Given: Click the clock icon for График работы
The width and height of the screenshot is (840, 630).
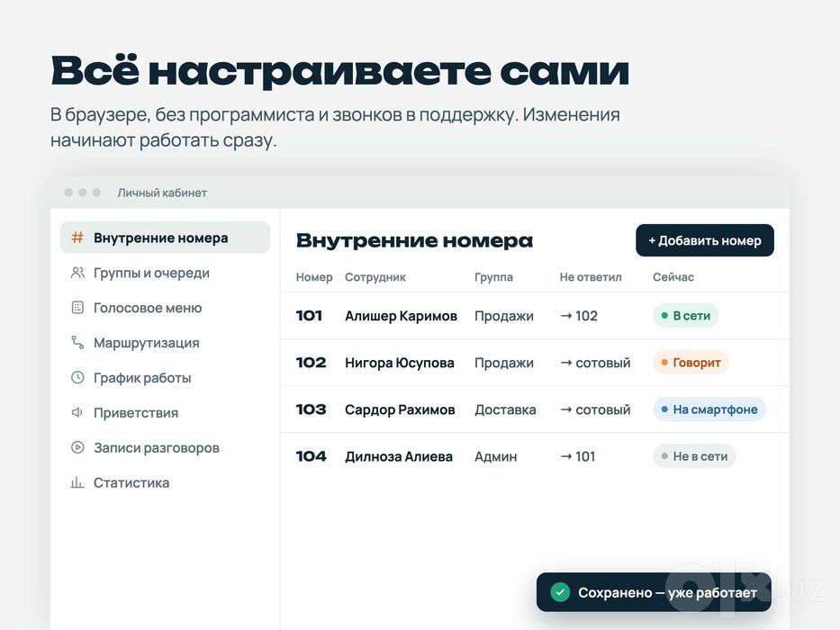Looking at the screenshot, I should click(x=77, y=378).
